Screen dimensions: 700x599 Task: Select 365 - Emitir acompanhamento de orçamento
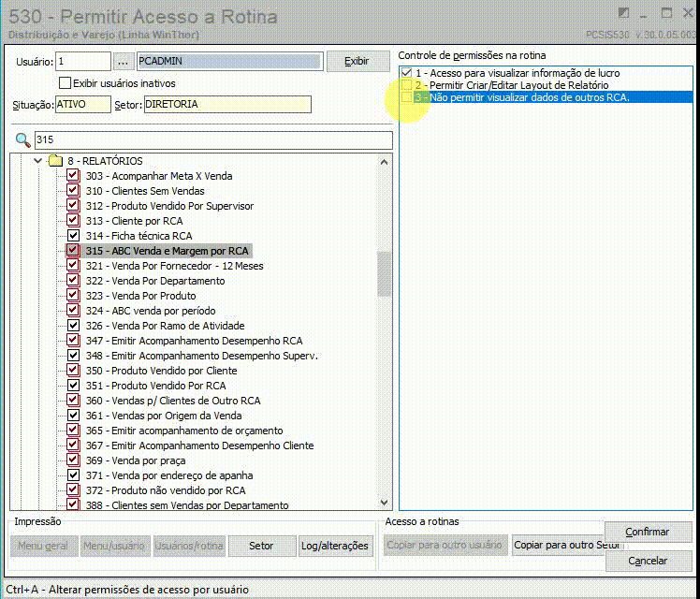pyautogui.click(x=184, y=431)
